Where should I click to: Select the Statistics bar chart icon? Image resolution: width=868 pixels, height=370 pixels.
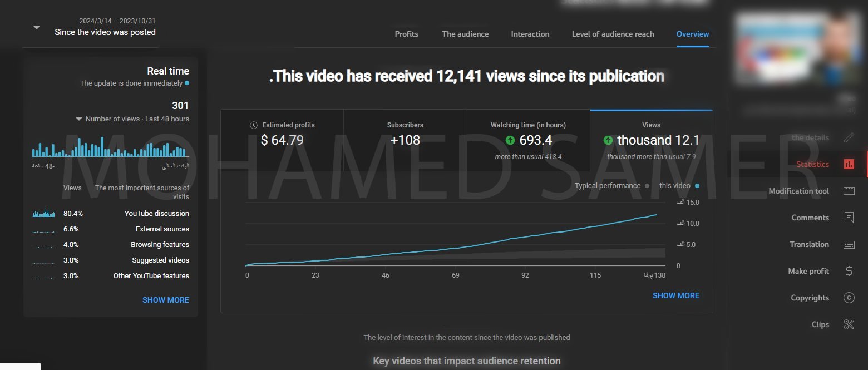click(849, 164)
